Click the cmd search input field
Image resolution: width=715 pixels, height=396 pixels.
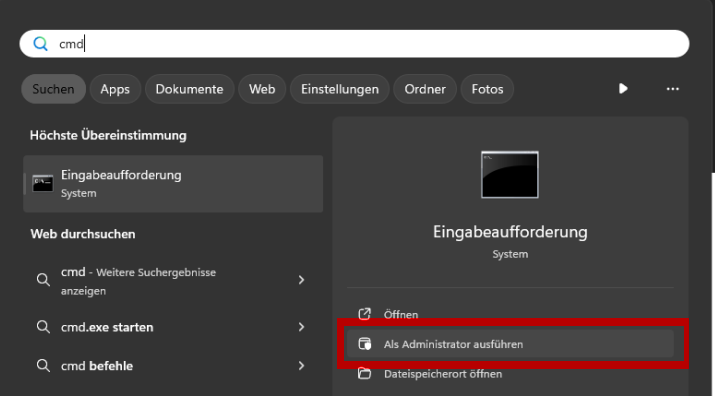[354, 44]
